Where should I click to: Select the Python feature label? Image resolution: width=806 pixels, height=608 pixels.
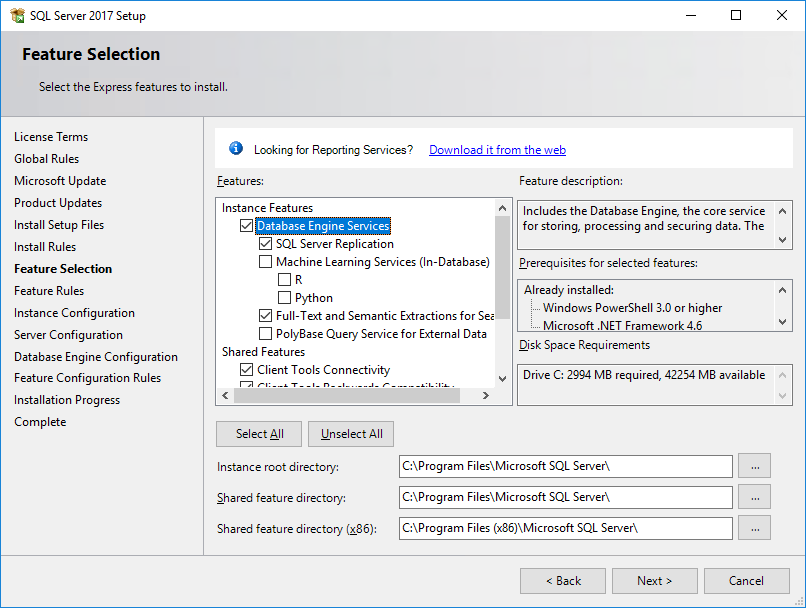tap(314, 298)
